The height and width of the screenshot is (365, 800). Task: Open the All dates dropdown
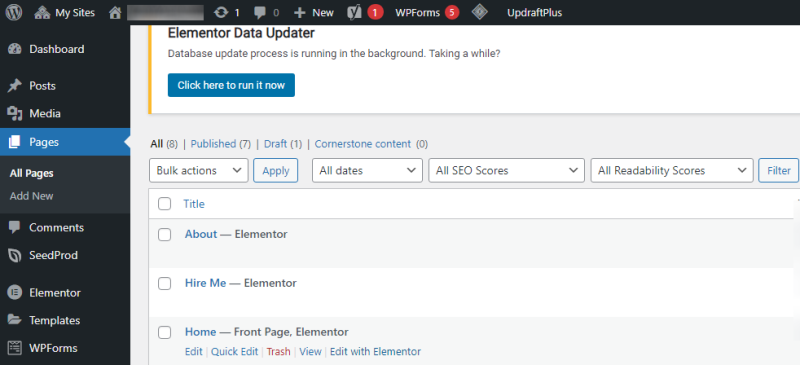click(x=367, y=171)
